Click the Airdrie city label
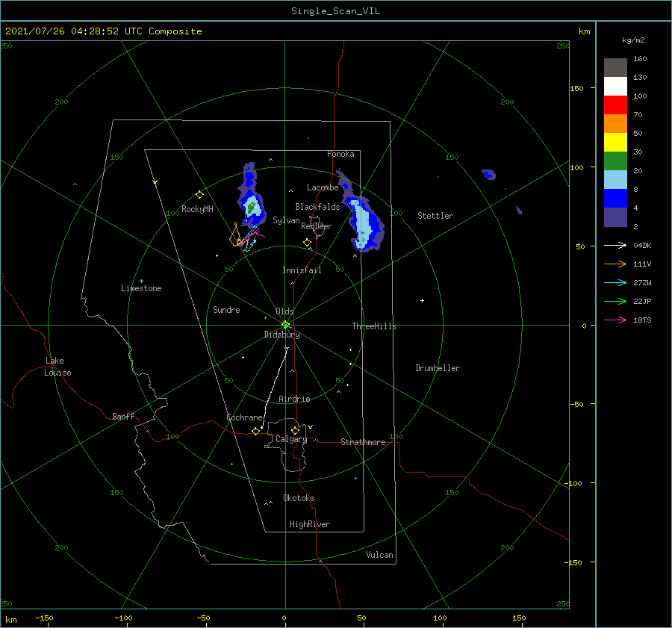The height and width of the screenshot is (628, 672). (x=294, y=399)
